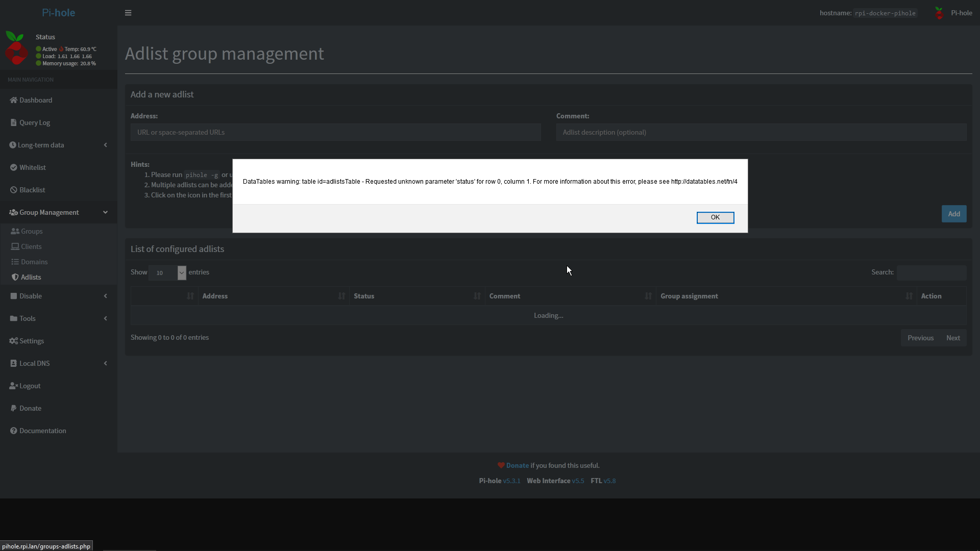Click the Donate link in the footer

[517, 465]
